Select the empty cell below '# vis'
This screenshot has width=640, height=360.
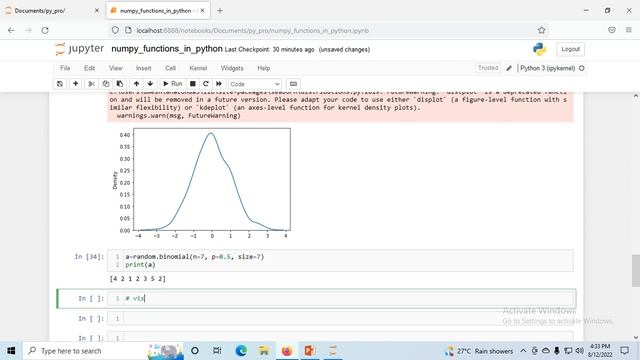tap(340, 318)
